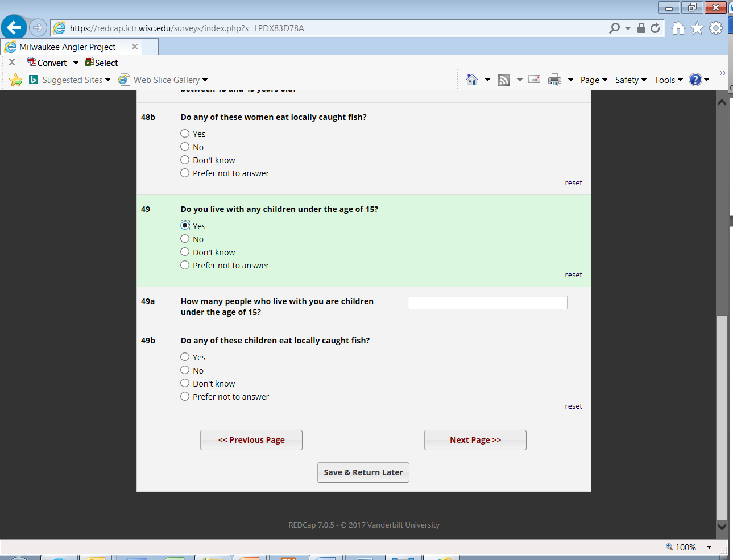Screen dimensions: 733x560
Task: Click the Web Slice Gallery icon
Action: (x=124, y=80)
